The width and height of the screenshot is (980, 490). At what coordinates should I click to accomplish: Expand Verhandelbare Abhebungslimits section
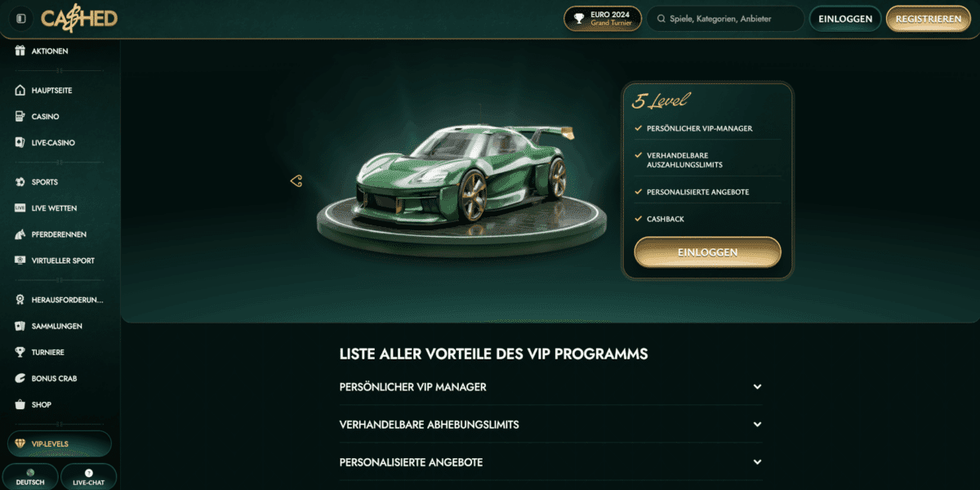coord(550,425)
